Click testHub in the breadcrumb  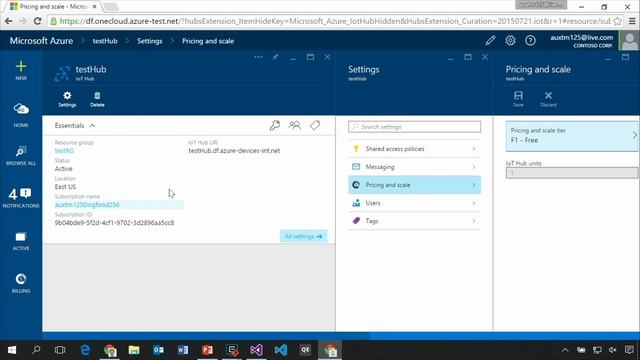105,41
